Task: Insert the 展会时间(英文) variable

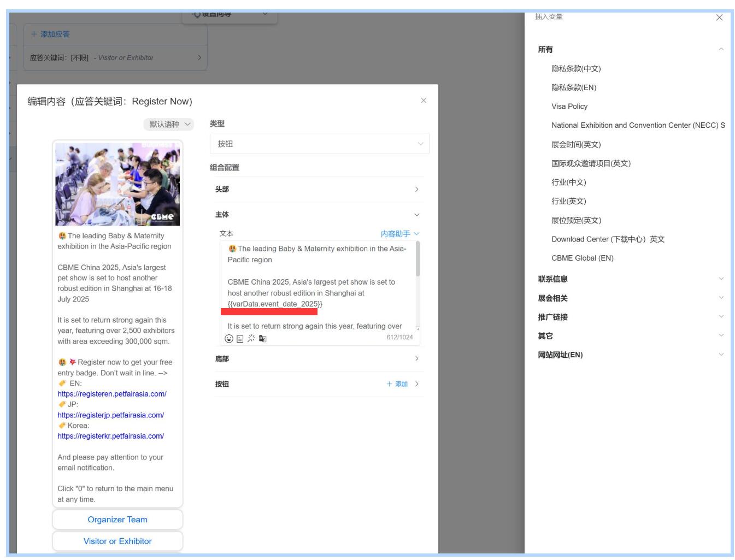Action: [x=576, y=145]
